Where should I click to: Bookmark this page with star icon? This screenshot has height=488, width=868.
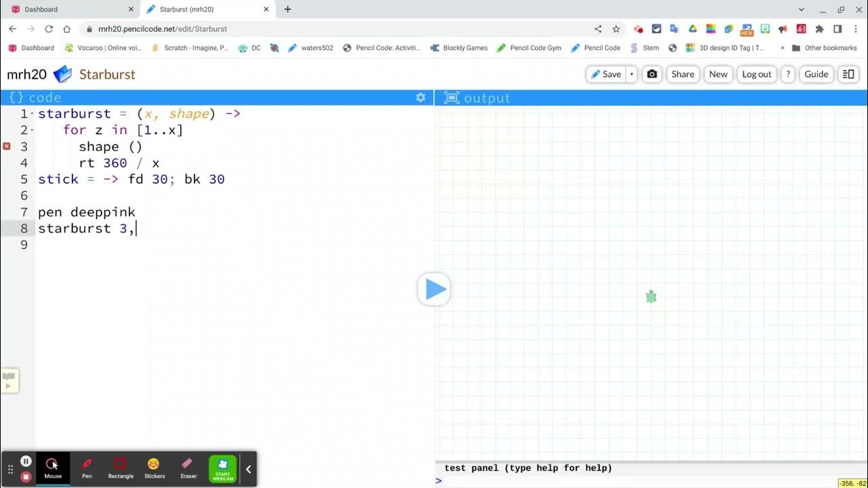click(616, 28)
